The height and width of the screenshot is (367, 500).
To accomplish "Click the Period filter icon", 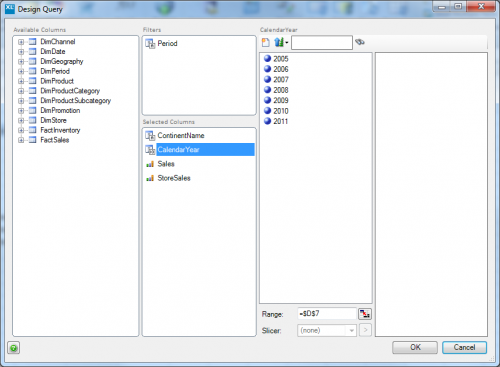I will tap(150, 44).
